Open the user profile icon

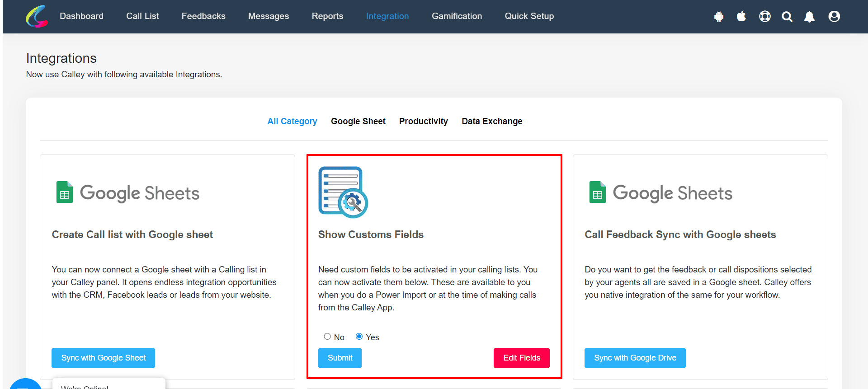tap(834, 17)
